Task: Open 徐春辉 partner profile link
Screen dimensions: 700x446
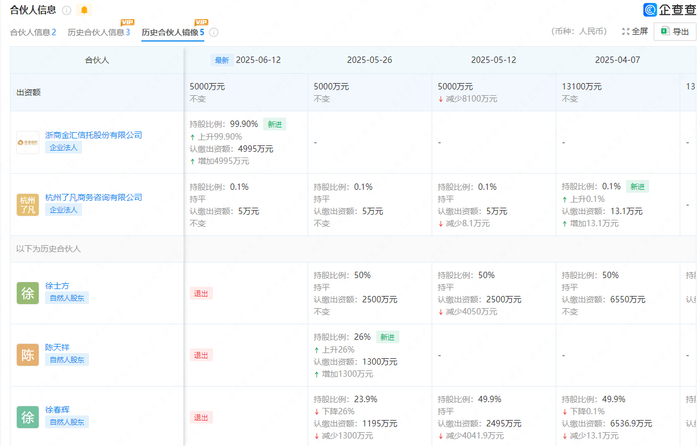Action: [58, 409]
